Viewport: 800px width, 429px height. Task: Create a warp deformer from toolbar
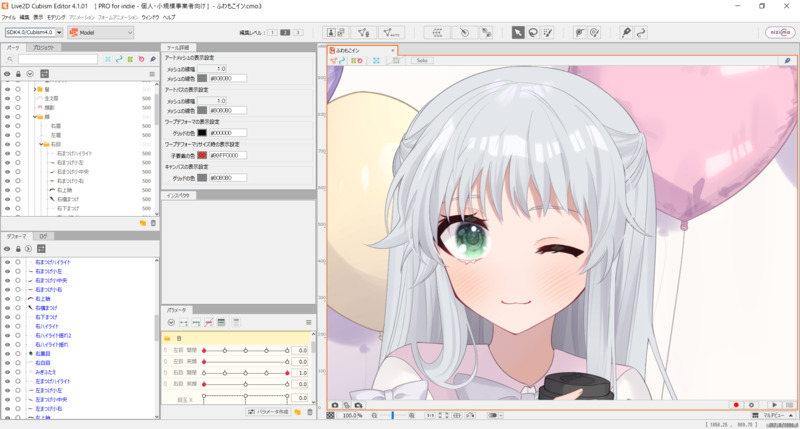coord(437,33)
